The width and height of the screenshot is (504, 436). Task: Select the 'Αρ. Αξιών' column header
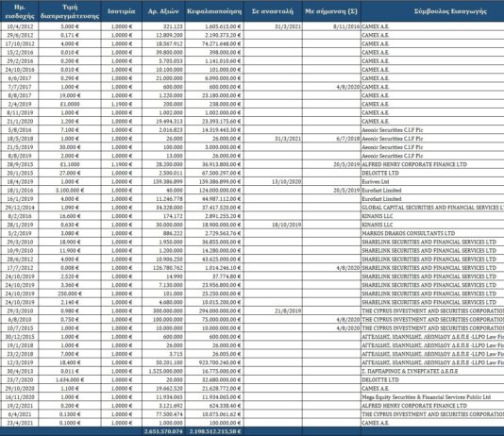163,11
